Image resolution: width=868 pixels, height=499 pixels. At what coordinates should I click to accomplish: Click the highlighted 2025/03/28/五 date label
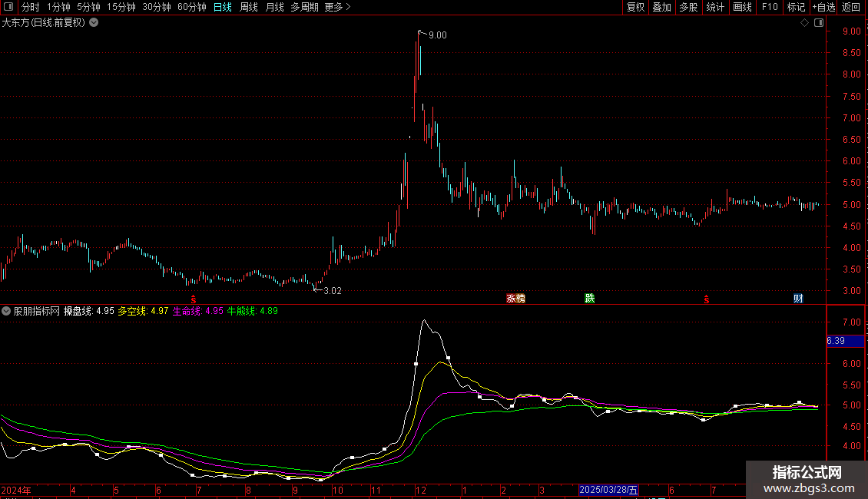[x=608, y=490]
